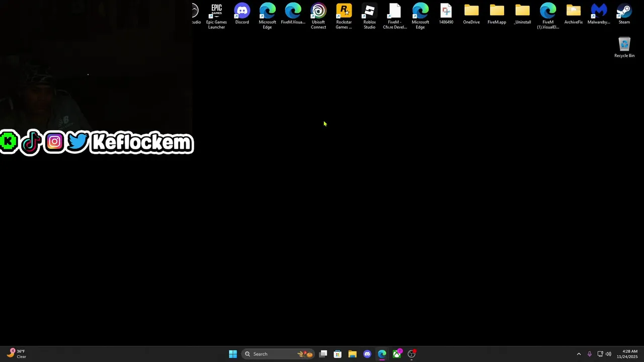Select the 1486490 file on the desktop

tap(446, 14)
